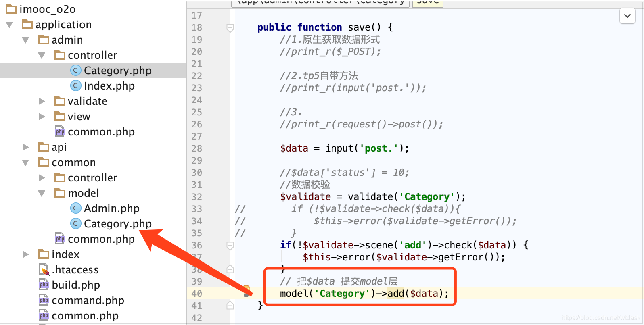Screen dimensions: 644x325
Task: Click the class icon of Index.php
Action: (x=75, y=85)
